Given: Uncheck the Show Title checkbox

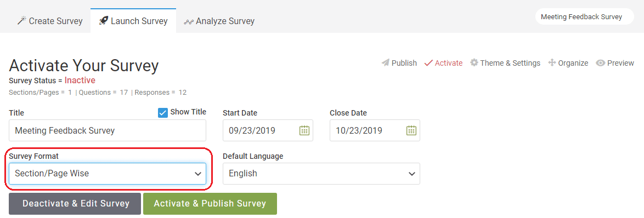Looking at the screenshot, I should pos(163,113).
